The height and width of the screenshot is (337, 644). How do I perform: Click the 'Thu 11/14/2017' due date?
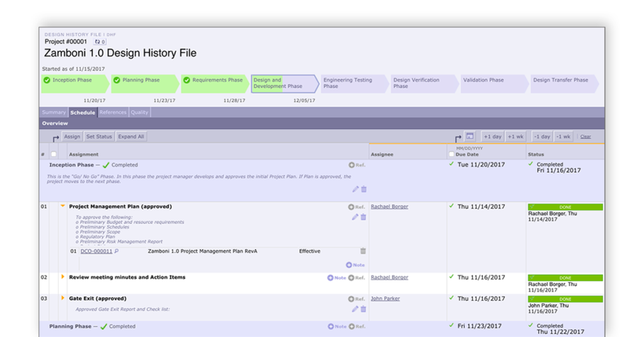481,207
